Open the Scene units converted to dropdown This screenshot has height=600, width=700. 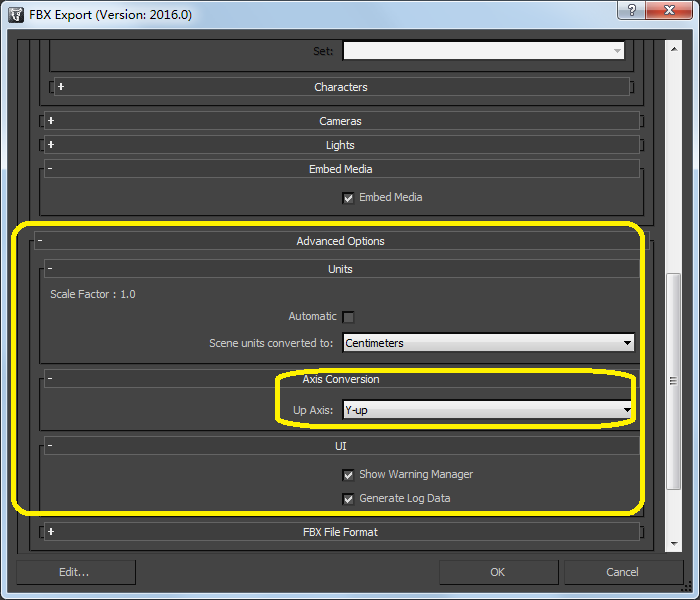pyautogui.click(x=488, y=343)
